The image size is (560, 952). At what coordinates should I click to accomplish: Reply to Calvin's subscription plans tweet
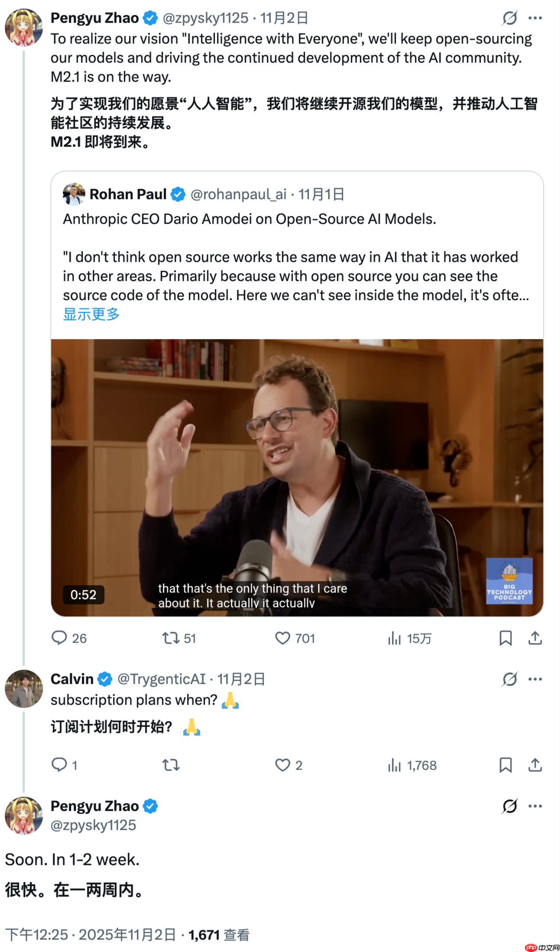59,765
